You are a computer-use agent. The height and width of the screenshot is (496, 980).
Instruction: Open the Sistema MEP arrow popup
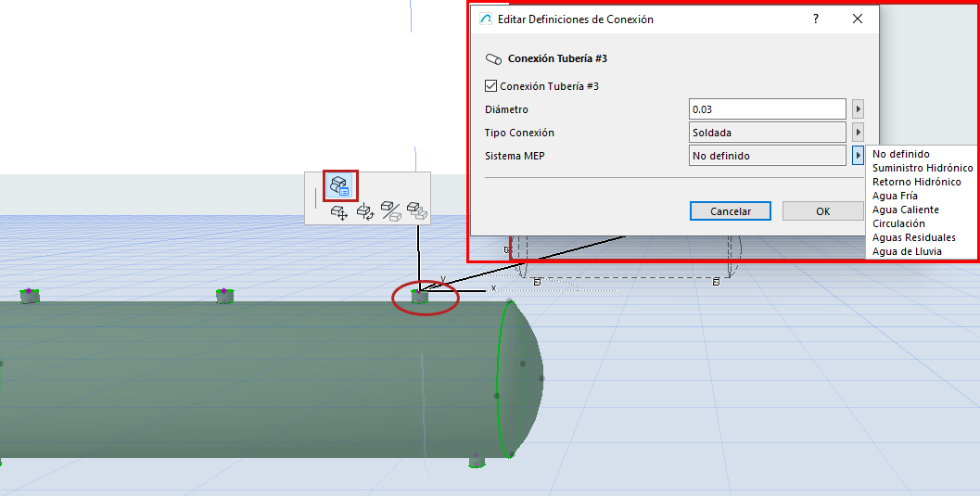click(859, 156)
